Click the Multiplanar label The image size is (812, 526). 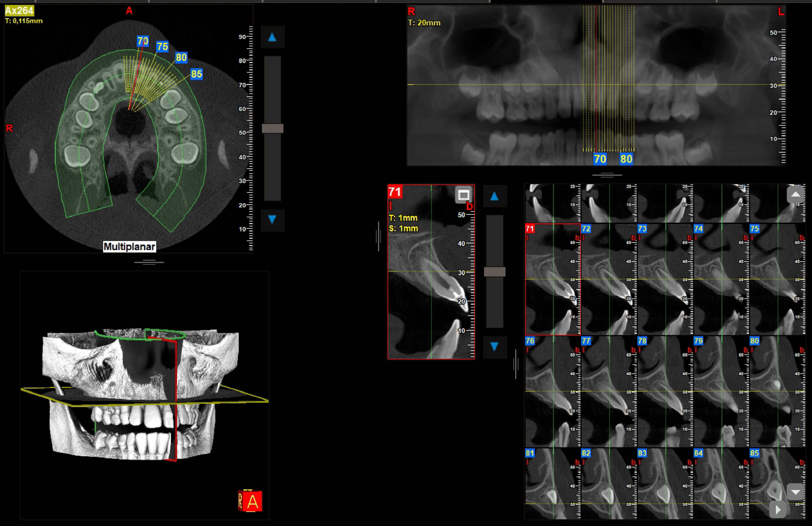point(129,247)
